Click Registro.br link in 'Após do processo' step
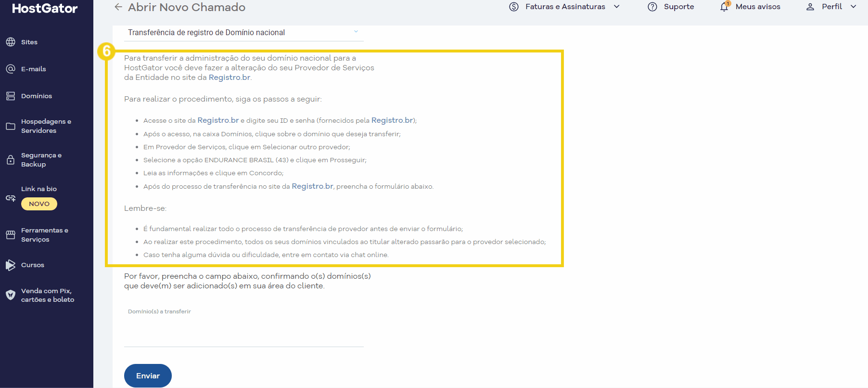This screenshot has width=868, height=388. pos(312,186)
